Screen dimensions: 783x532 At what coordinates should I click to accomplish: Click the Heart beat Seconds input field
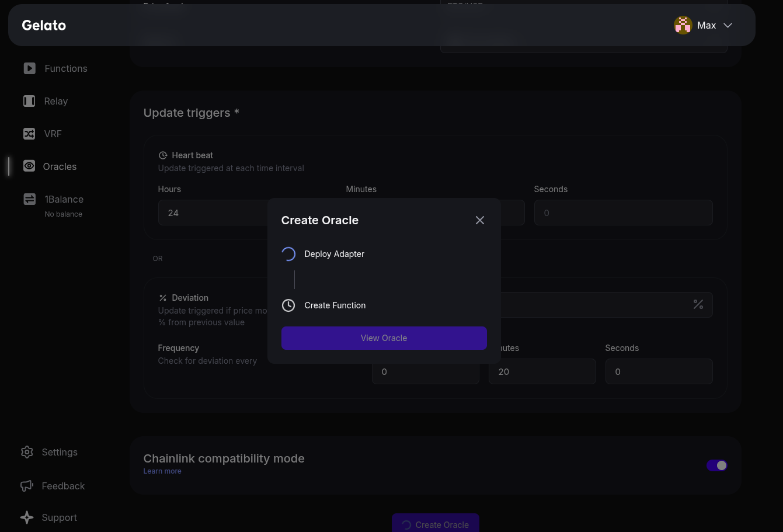[x=624, y=213]
